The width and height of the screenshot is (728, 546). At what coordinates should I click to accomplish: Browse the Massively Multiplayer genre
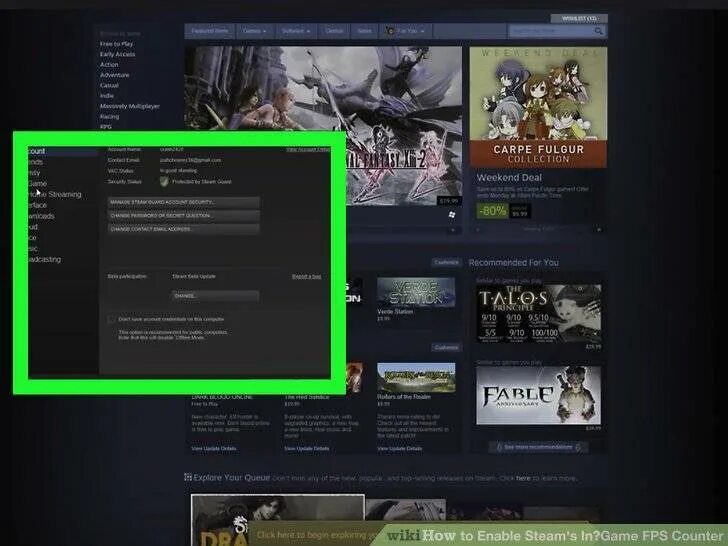click(130, 106)
